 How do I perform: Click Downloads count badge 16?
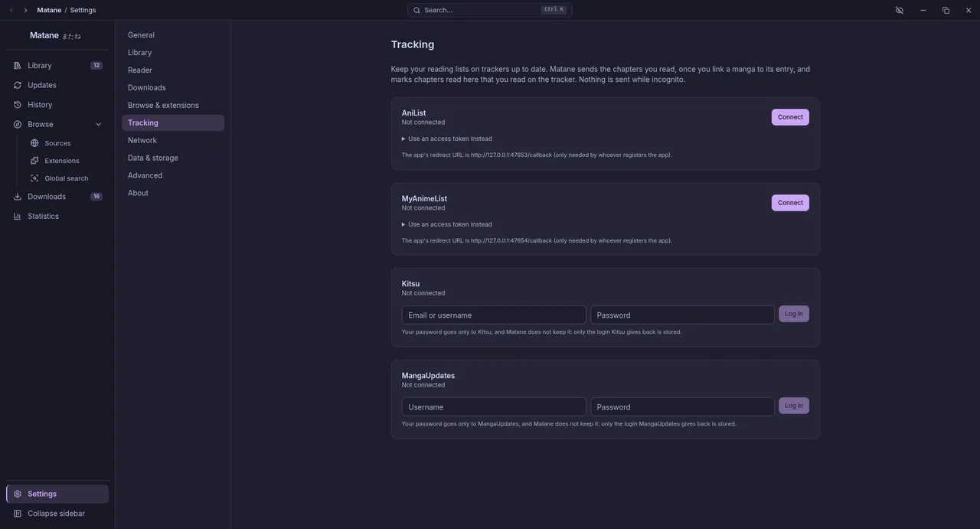96,197
